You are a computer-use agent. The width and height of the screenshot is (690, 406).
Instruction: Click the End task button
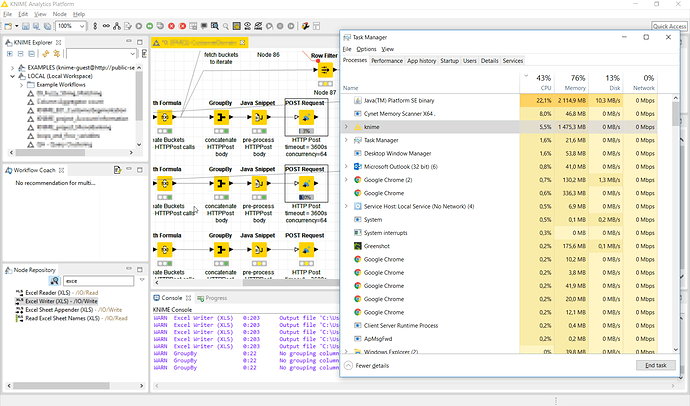click(656, 366)
